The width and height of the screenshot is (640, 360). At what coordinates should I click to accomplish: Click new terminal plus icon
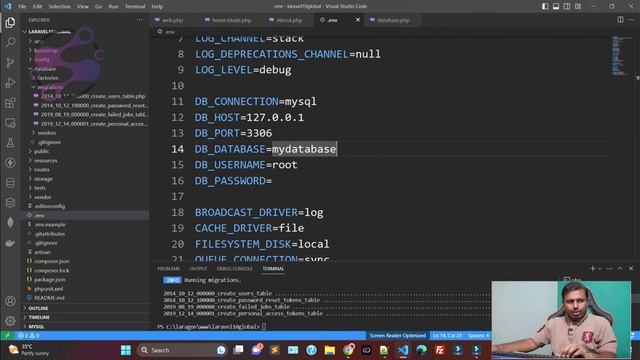tap(593, 269)
